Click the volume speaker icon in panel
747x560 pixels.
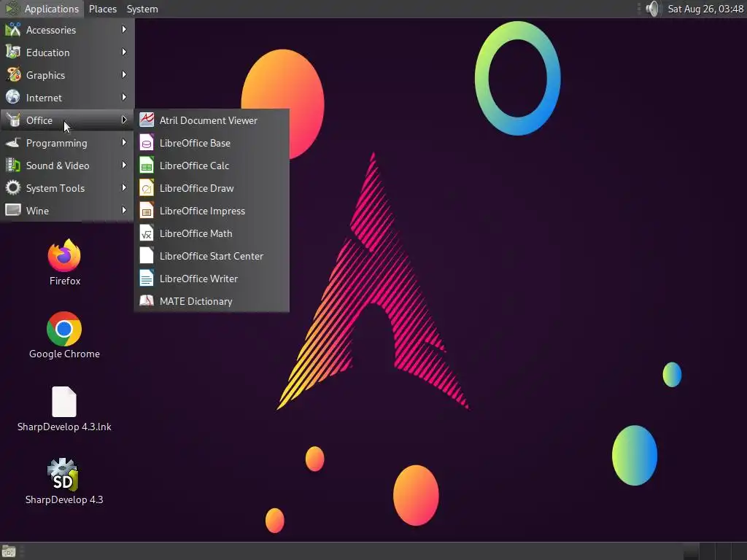pos(653,9)
